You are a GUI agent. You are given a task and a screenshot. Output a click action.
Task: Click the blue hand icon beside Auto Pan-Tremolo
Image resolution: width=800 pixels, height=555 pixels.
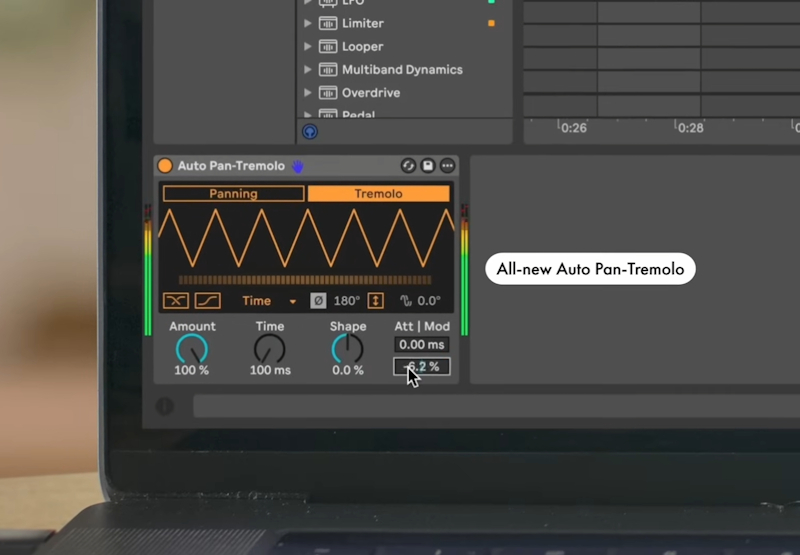click(x=297, y=166)
